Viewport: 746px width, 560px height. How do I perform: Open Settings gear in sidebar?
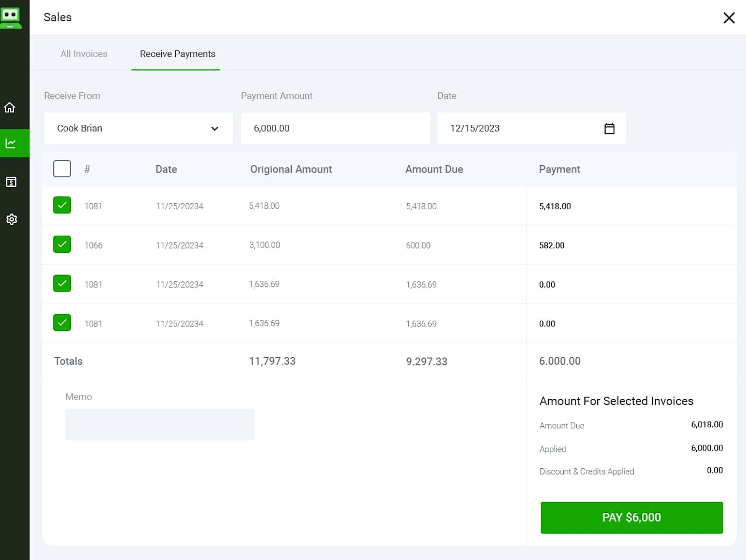tap(11, 219)
